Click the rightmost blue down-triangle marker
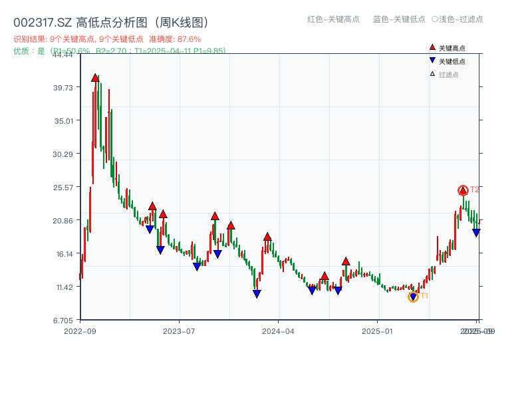Image resolution: width=532 pixels, height=399 pixels. (476, 233)
